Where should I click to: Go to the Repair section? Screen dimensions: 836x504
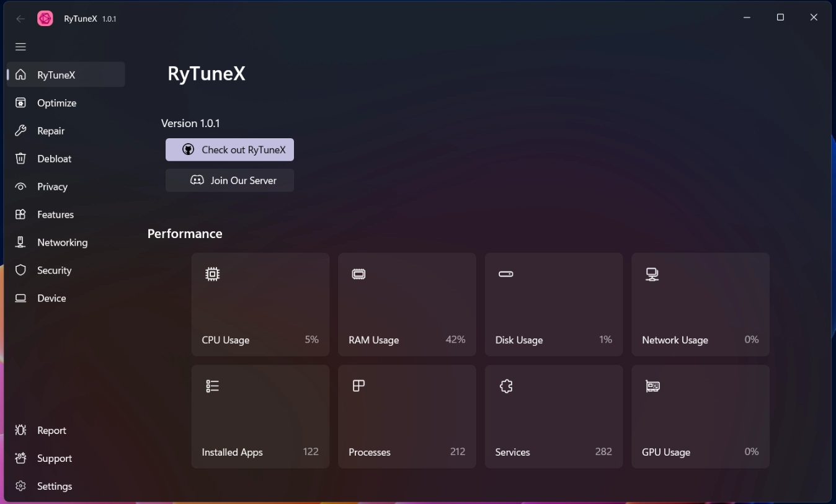pos(65,131)
